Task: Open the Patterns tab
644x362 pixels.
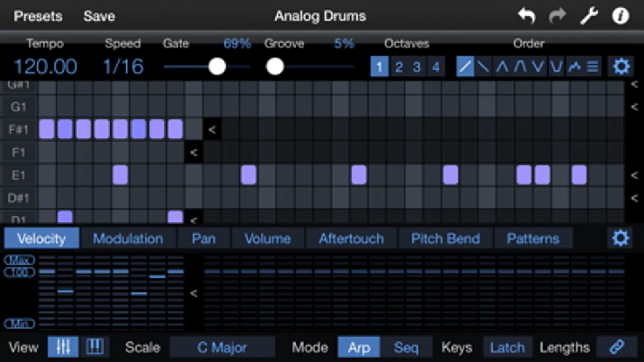Action: pyautogui.click(x=533, y=239)
